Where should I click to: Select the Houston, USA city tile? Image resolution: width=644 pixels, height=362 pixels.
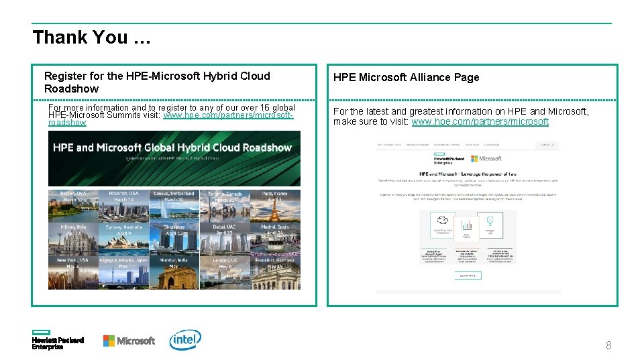[123, 206]
